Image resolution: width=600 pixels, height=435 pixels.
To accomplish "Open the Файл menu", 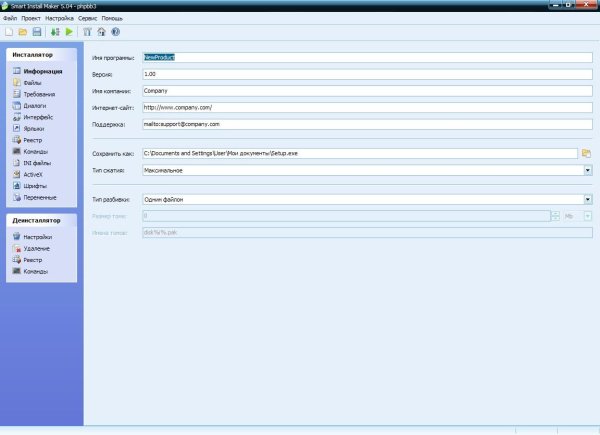I will click(x=10, y=18).
